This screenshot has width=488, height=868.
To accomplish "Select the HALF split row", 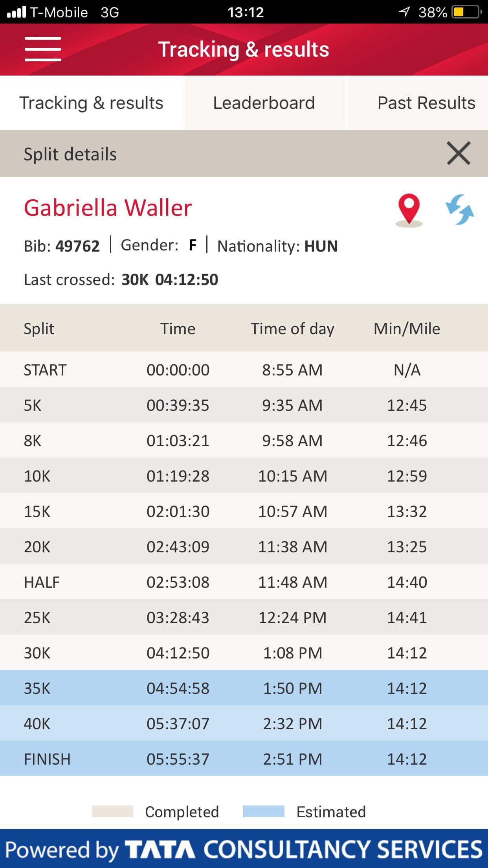I will click(x=244, y=582).
